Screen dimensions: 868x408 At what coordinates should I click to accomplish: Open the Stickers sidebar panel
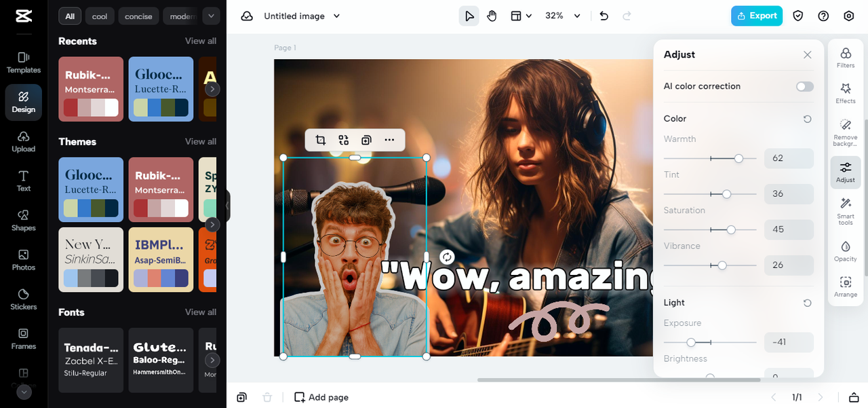tap(24, 299)
